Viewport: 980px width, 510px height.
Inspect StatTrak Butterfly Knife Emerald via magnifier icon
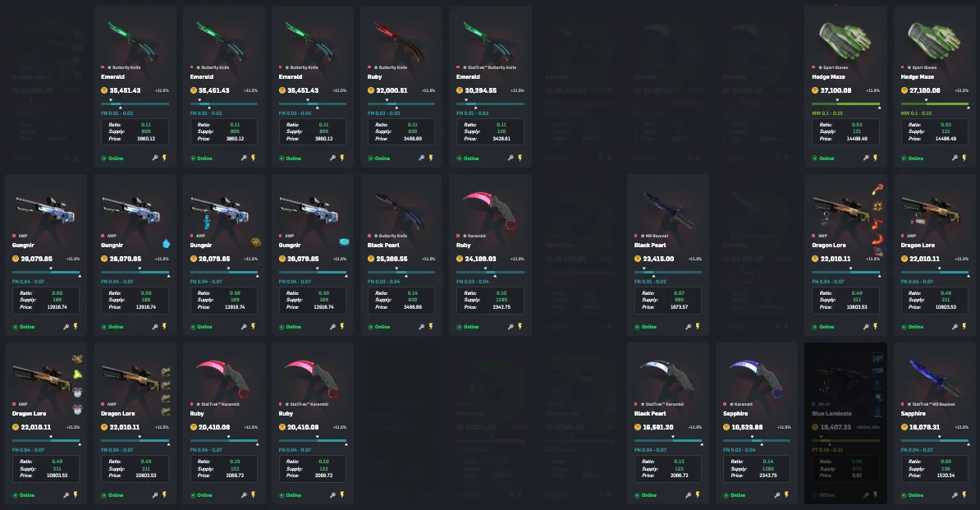pyautogui.click(x=510, y=159)
